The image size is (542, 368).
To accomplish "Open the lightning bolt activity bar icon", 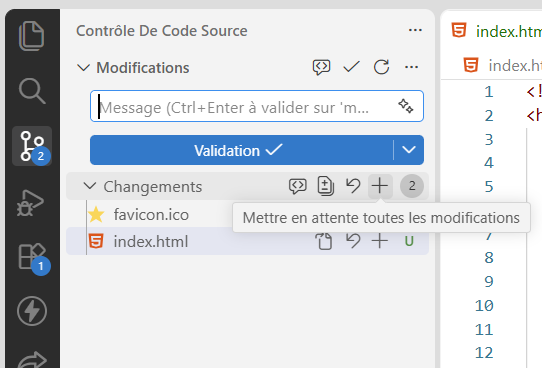I will 32,311.
